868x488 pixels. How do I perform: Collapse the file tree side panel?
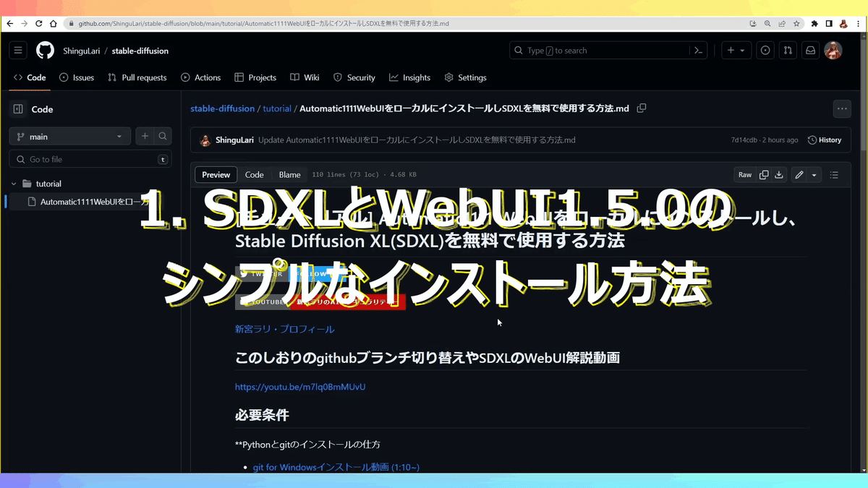(18, 109)
